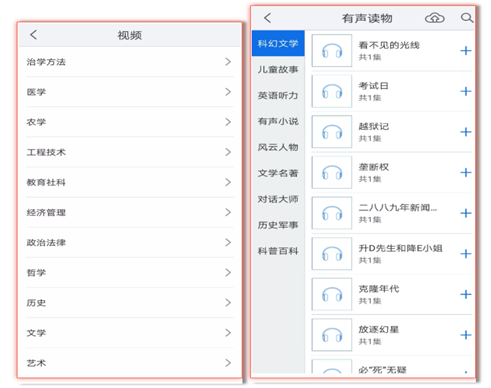491x388 pixels.
Task: Expand the 工程技术 category chevron
Action: click(x=228, y=152)
